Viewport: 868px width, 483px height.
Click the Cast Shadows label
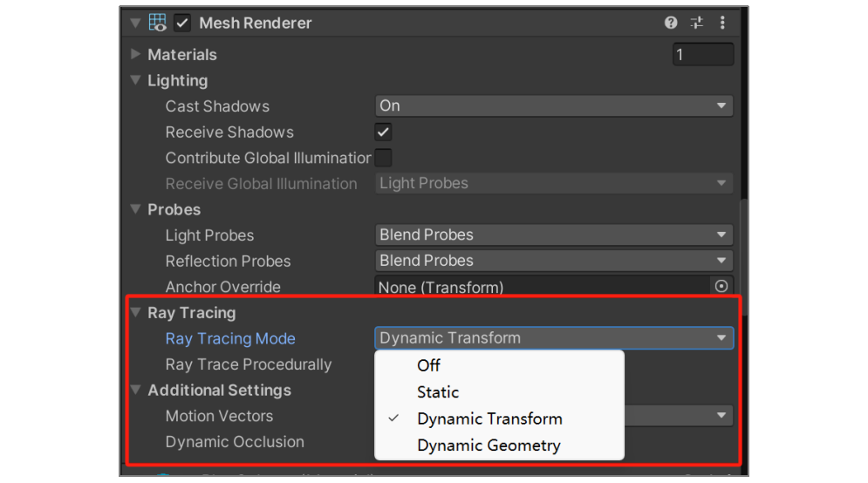[x=217, y=106]
